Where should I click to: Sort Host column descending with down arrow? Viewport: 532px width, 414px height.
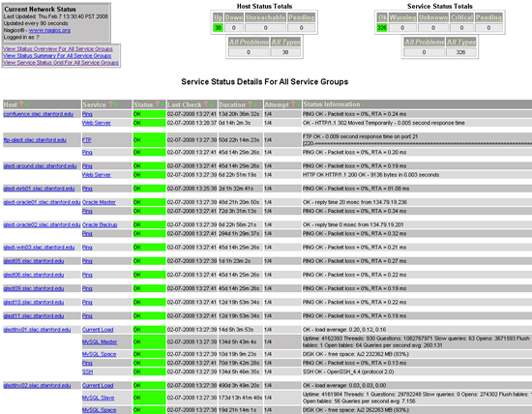(27, 104)
